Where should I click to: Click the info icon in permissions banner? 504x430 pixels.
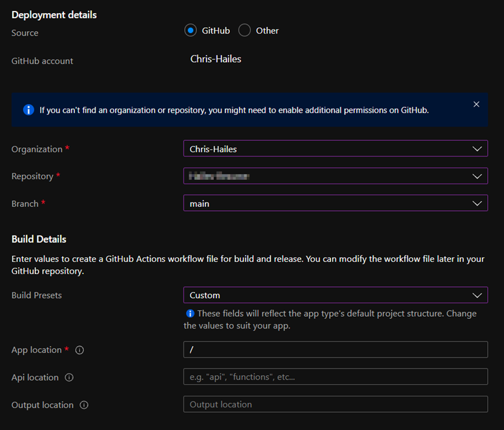(x=28, y=110)
